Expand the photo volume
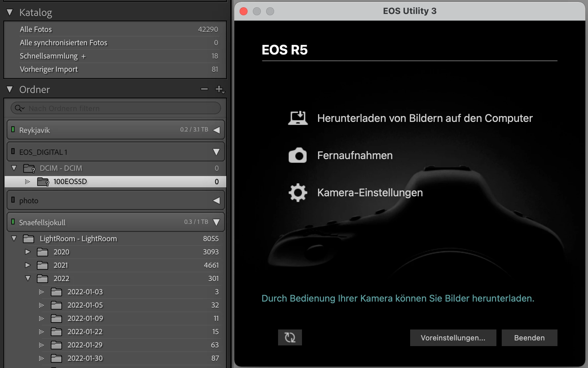This screenshot has height=368, width=588. [216, 200]
